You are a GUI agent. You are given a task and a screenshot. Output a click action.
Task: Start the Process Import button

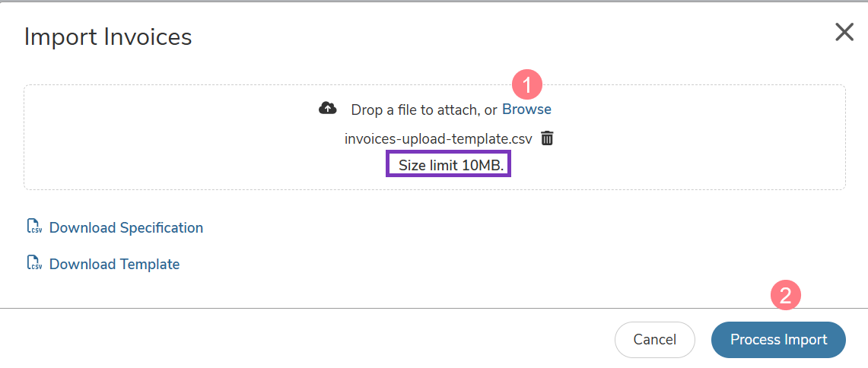click(x=778, y=340)
